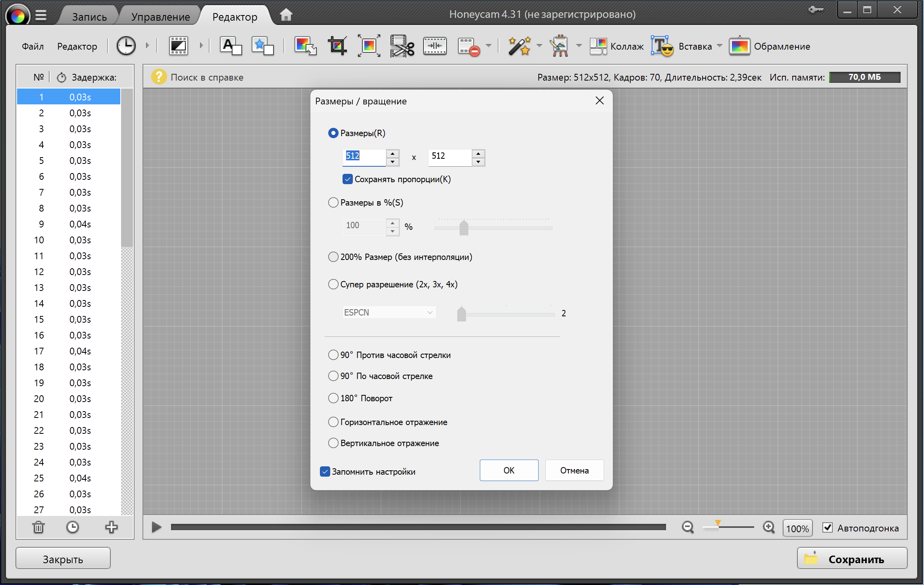Open dropdown beside delete frames tool

click(489, 46)
